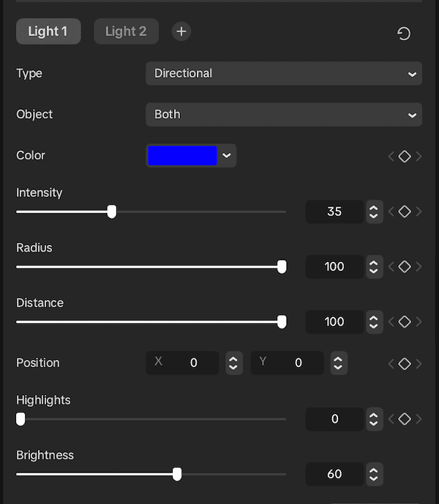
Task: Go to previous Intensity keyframe
Action: pos(391,212)
